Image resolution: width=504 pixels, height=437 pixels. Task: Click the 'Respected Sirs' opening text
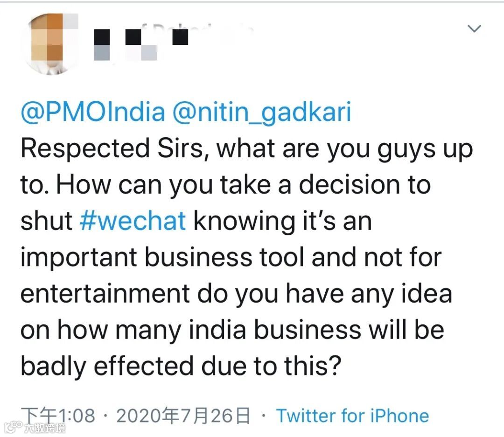(111, 148)
